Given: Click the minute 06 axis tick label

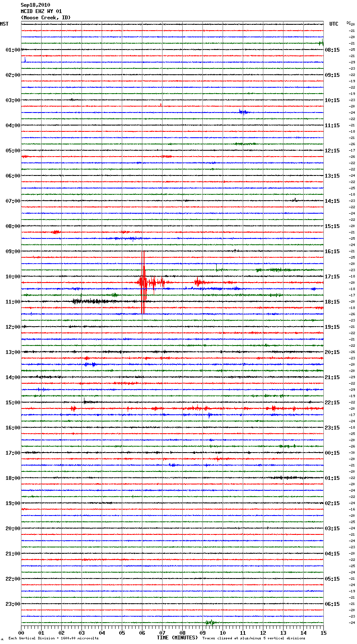Looking at the screenshot, I should [x=142, y=633].
